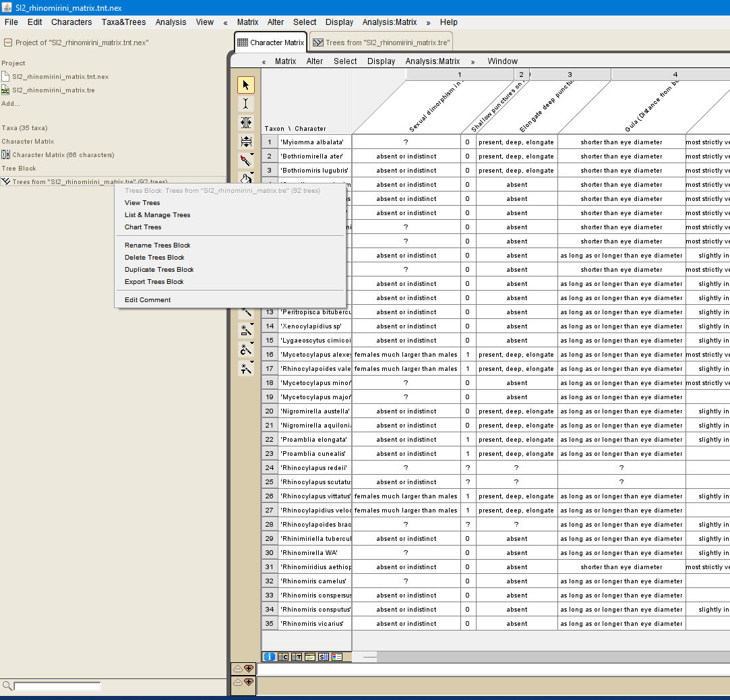Screen dimensions: 730x700
Task: Select the paintbrush cell coloring tool
Action: (245, 161)
